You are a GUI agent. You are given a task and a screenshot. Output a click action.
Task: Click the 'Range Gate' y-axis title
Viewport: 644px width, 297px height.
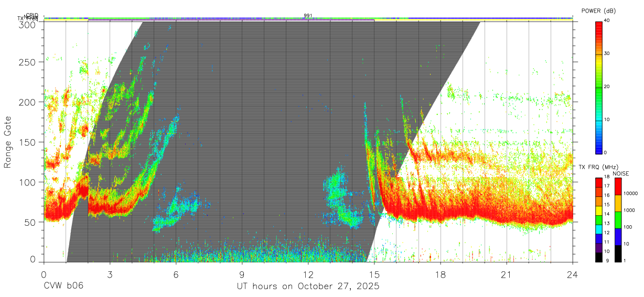pos(8,142)
